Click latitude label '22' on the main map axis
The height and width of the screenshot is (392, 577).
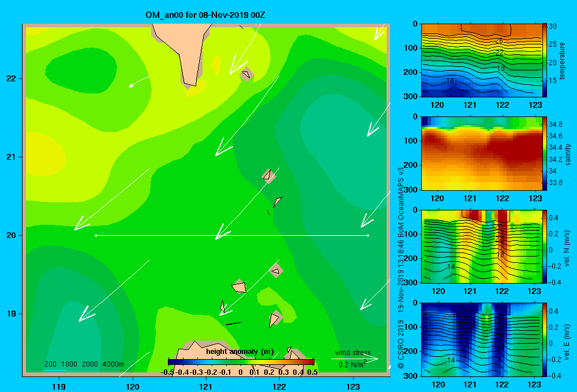point(12,79)
